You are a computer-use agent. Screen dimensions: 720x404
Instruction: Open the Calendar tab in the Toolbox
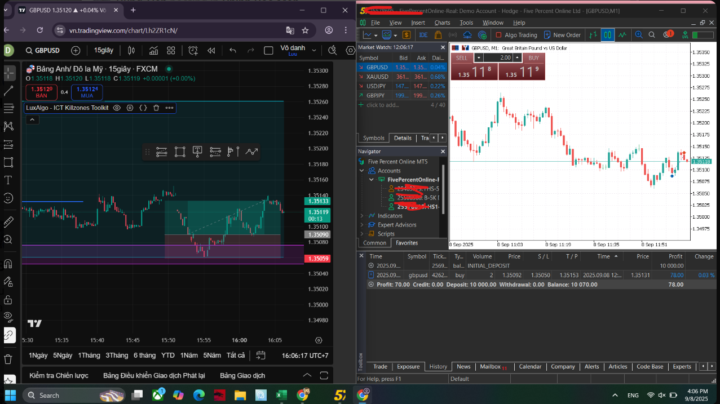click(530, 366)
